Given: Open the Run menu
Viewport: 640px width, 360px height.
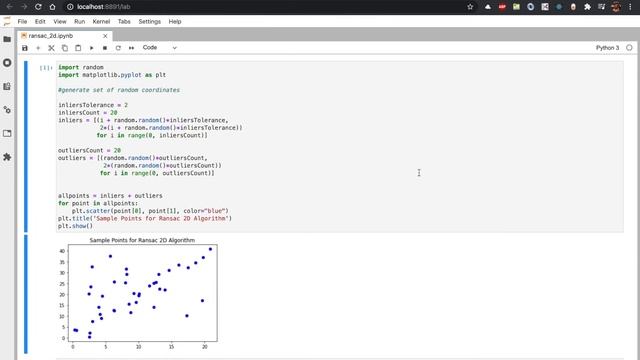Looking at the screenshot, I should pyautogui.click(x=80, y=22).
